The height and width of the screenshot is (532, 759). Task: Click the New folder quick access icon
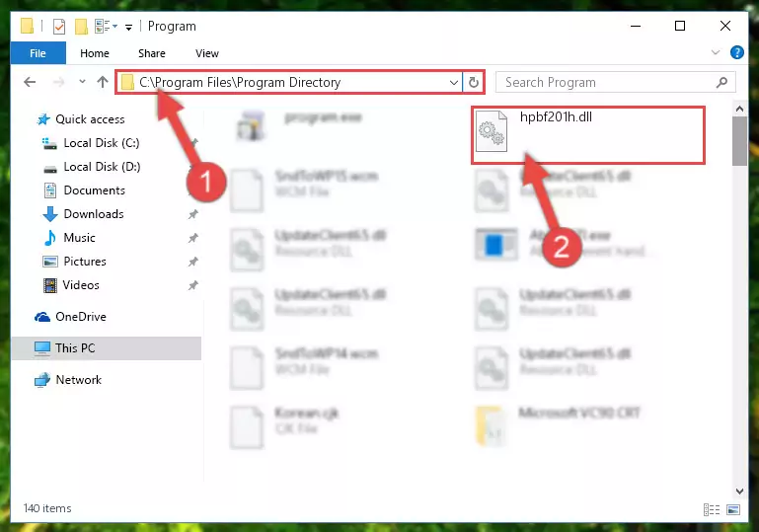pyautogui.click(x=81, y=27)
